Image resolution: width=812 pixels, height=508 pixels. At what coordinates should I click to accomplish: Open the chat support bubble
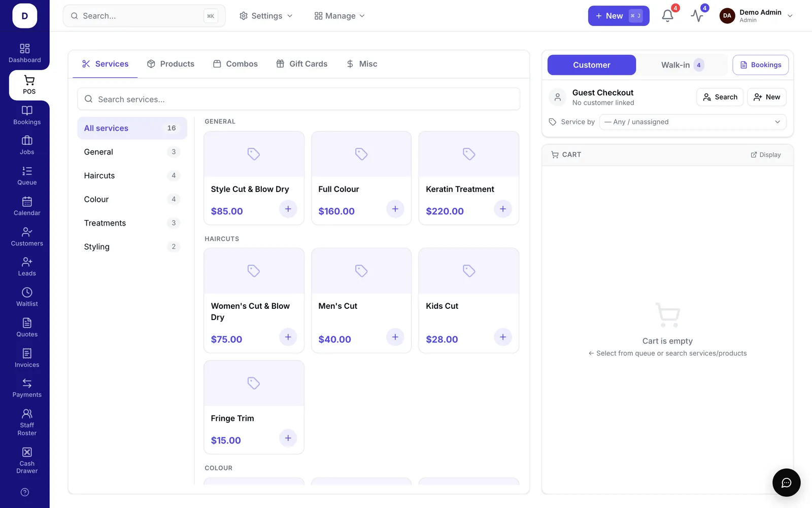click(x=786, y=483)
